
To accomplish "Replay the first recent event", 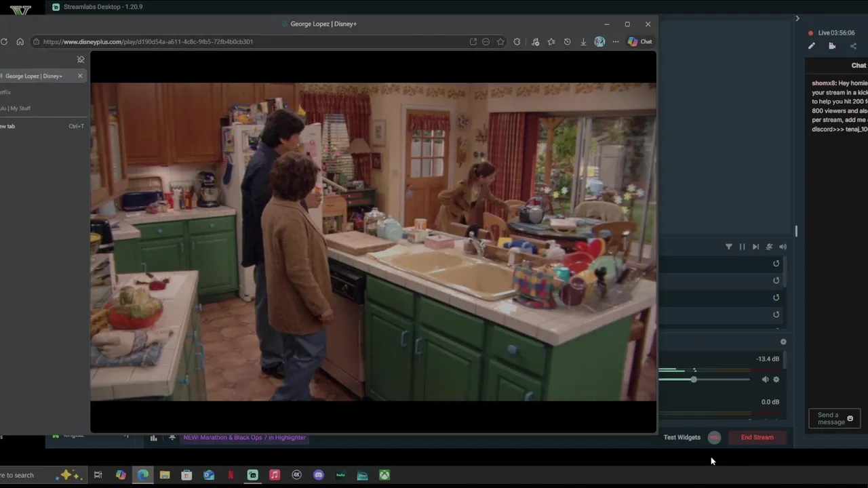I will tap(776, 264).
